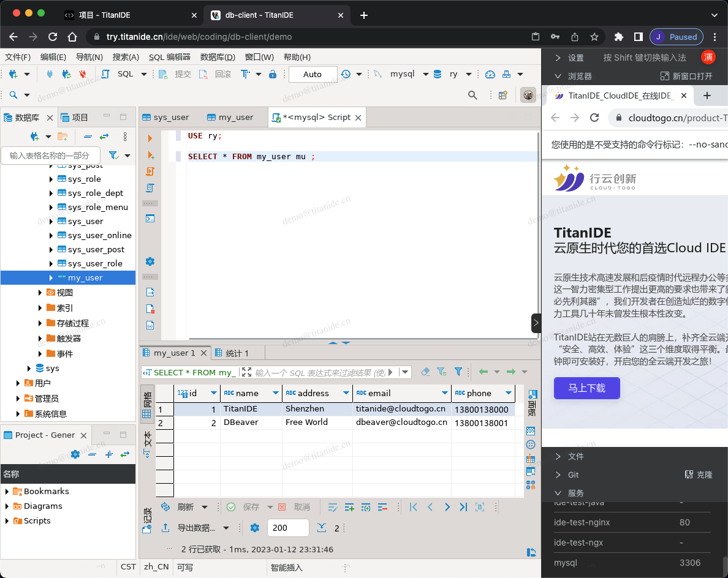Open the id column header dropdown arrow
Image resolution: width=728 pixels, height=578 pixels.
pyautogui.click(x=214, y=393)
